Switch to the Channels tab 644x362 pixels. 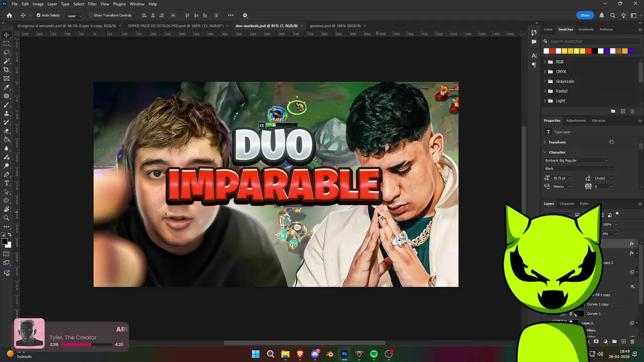(567, 204)
